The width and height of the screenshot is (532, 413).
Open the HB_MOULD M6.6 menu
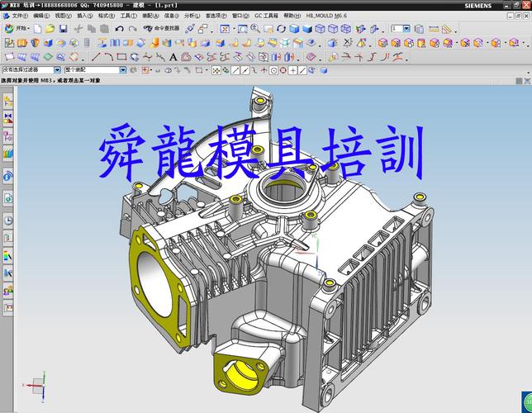pos(326,16)
